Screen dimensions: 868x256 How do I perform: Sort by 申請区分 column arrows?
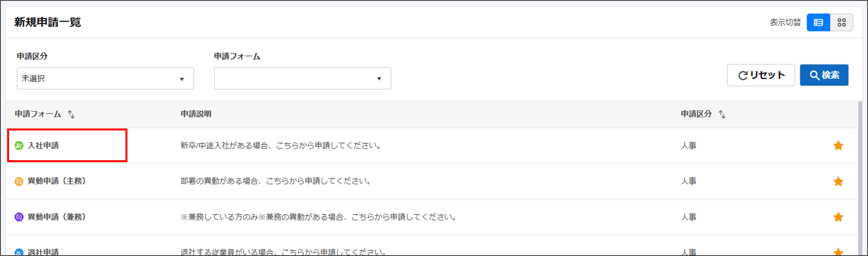(x=722, y=114)
